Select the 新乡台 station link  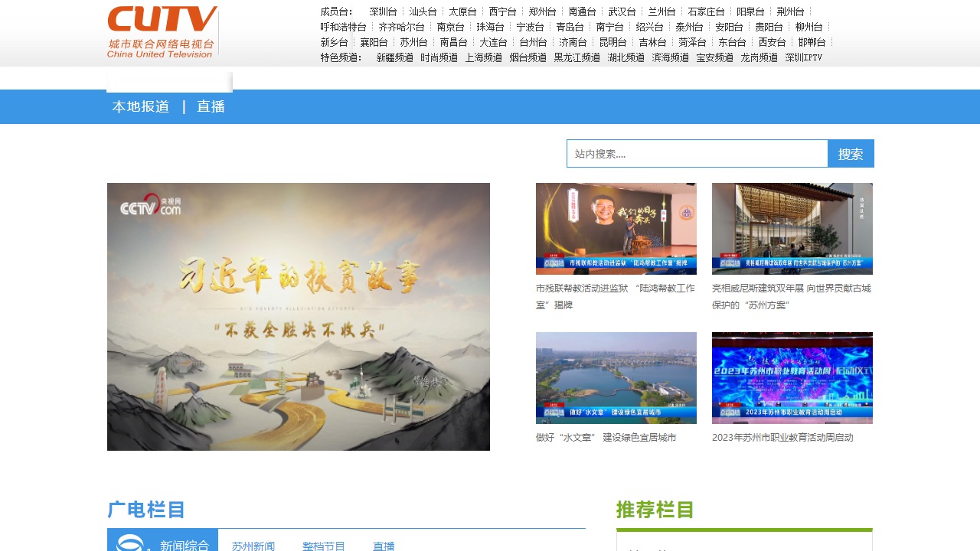pyautogui.click(x=334, y=42)
